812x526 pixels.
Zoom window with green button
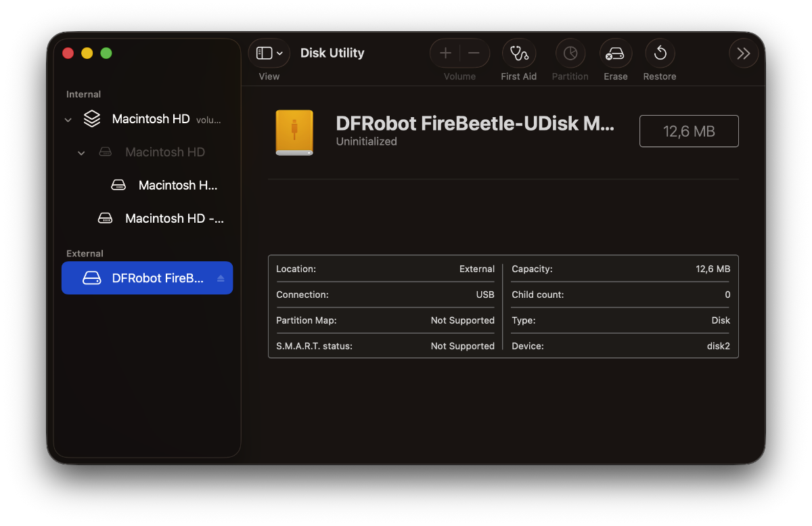coord(106,53)
